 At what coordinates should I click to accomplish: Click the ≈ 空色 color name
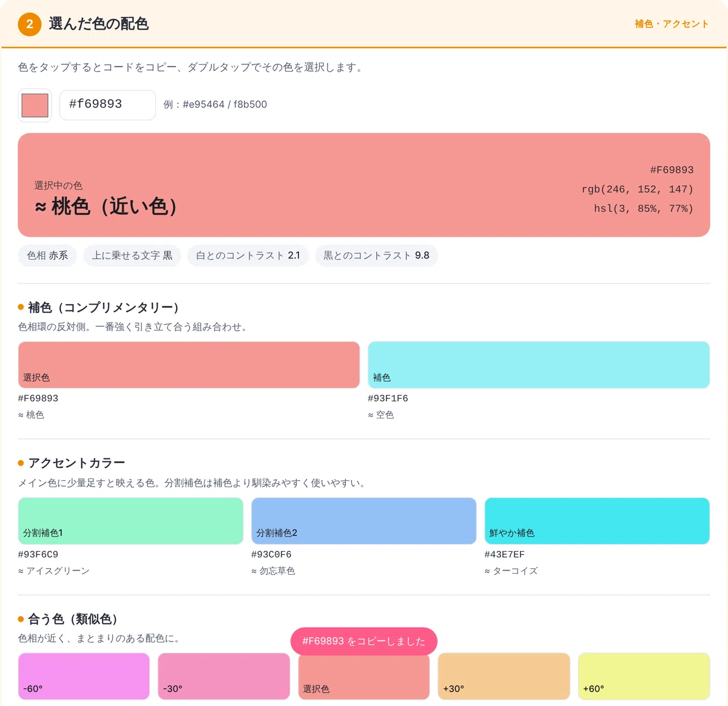381,415
